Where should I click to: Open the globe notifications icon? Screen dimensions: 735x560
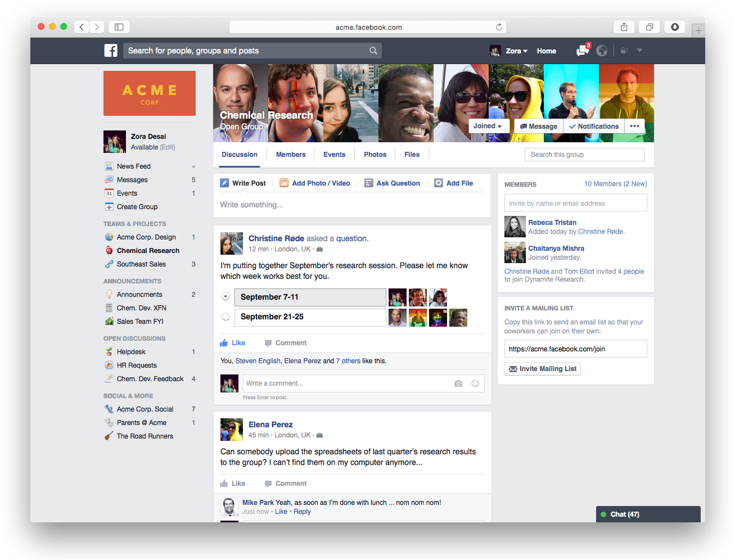(602, 51)
